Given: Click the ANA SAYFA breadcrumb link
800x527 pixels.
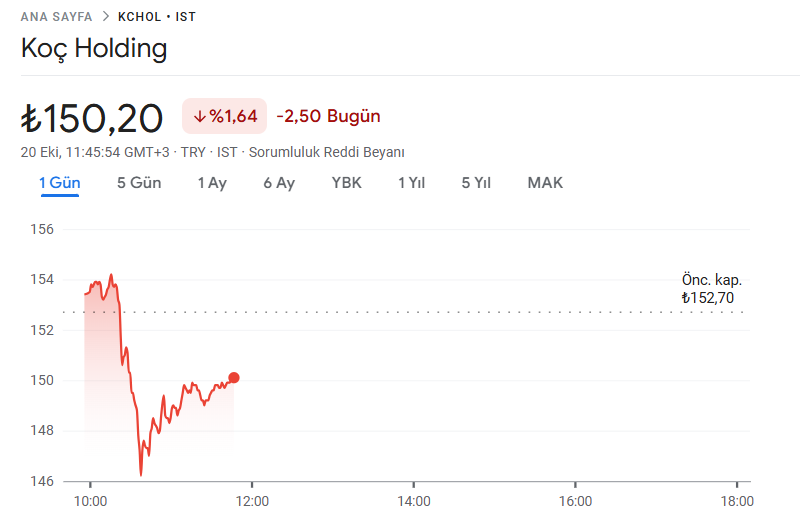Looking at the screenshot, I should (56, 17).
